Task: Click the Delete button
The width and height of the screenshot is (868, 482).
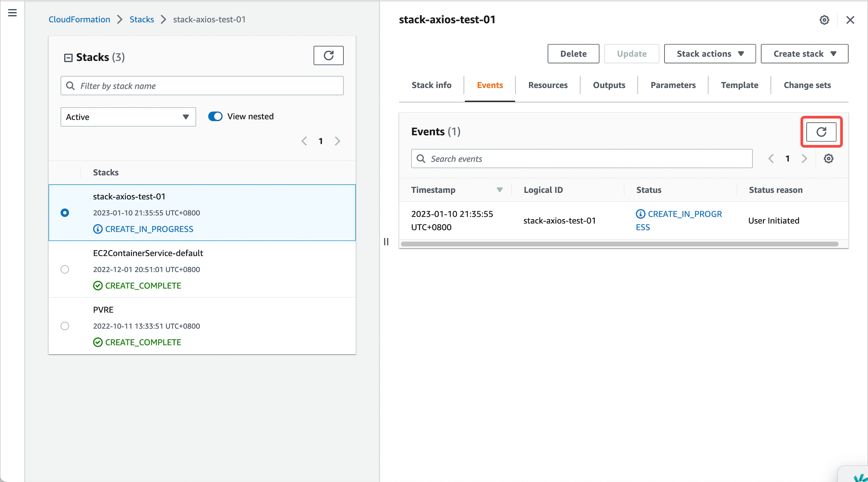Action: (573, 54)
